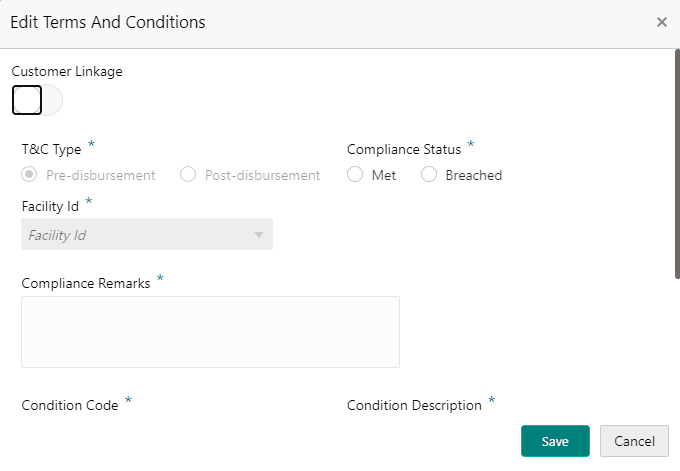Click the Condition Description label
The width and height of the screenshot is (680, 471).
414,405
